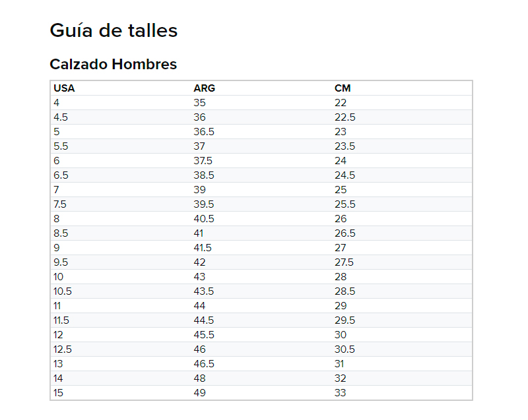This screenshot has width=528, height=420.
Task: Click the 33 CM cell
Action: (341, 393)
